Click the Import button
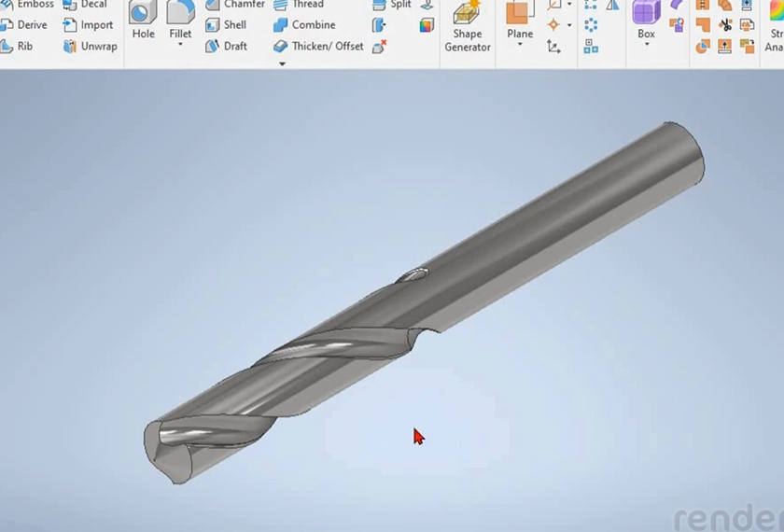Image resolution: width=784 pixels, height=532 pixels. [88, 25]
